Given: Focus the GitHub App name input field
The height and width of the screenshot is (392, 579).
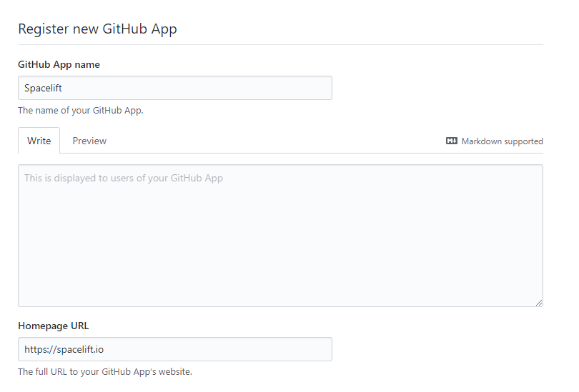Looking at the screenshot, I should coord(174,88).
